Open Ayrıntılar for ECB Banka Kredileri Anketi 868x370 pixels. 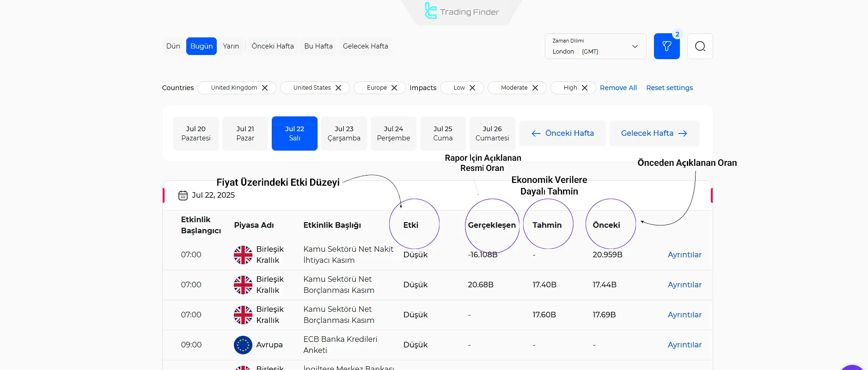pos(684,345)
